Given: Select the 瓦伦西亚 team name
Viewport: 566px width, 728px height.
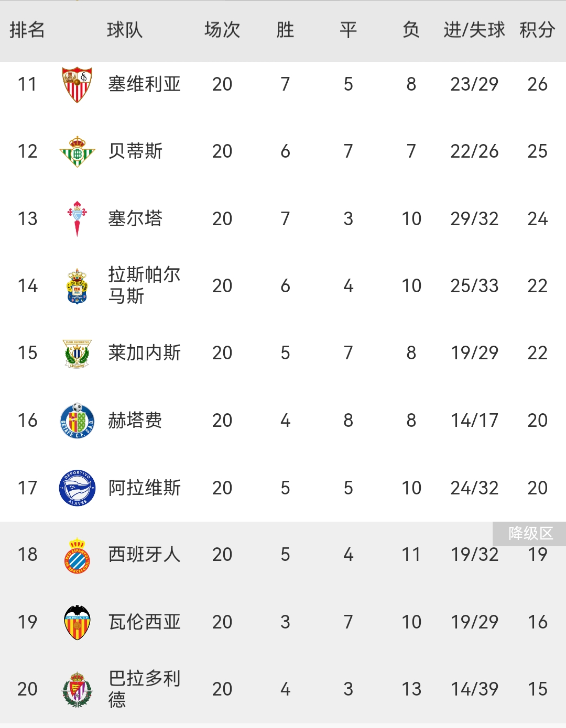Looking at the screenshot, I should click(x=144, y=622).
